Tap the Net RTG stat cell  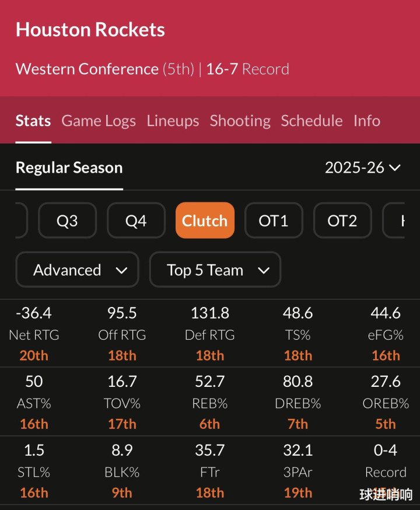tap(34, 334)
